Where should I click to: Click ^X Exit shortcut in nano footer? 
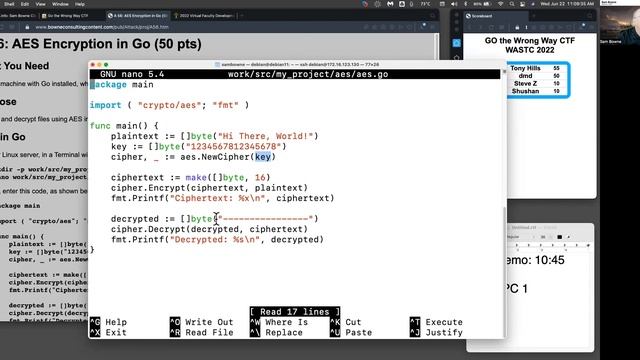click(x=109, y=333)
